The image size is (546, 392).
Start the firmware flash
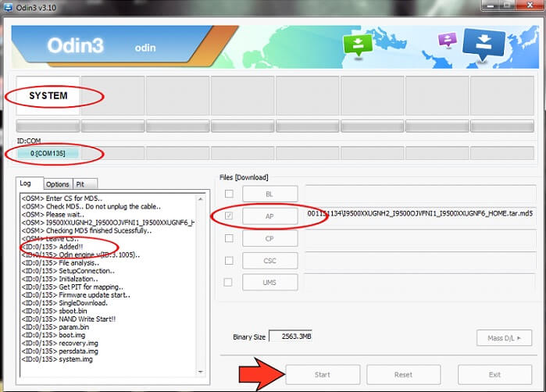click(323, 375)
